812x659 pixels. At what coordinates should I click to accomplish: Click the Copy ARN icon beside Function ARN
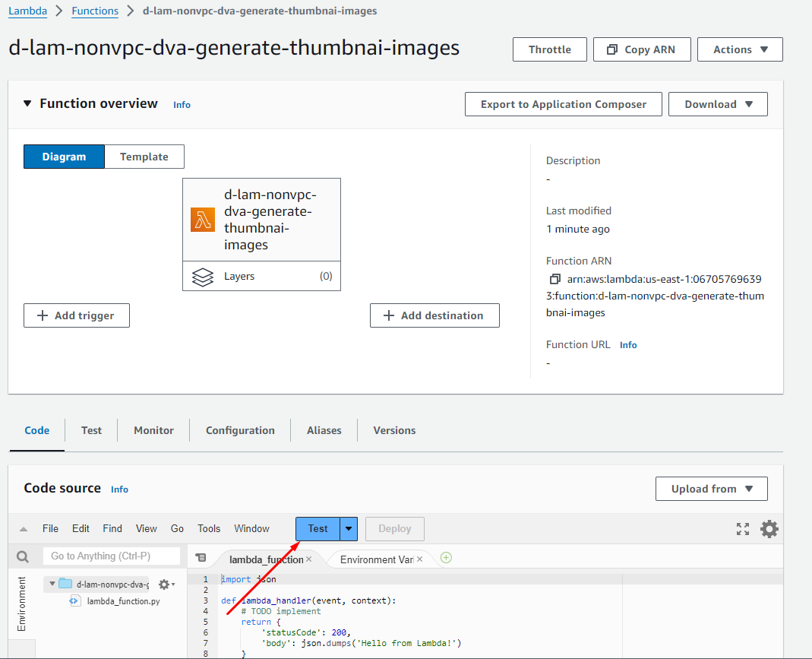(555, 279)
